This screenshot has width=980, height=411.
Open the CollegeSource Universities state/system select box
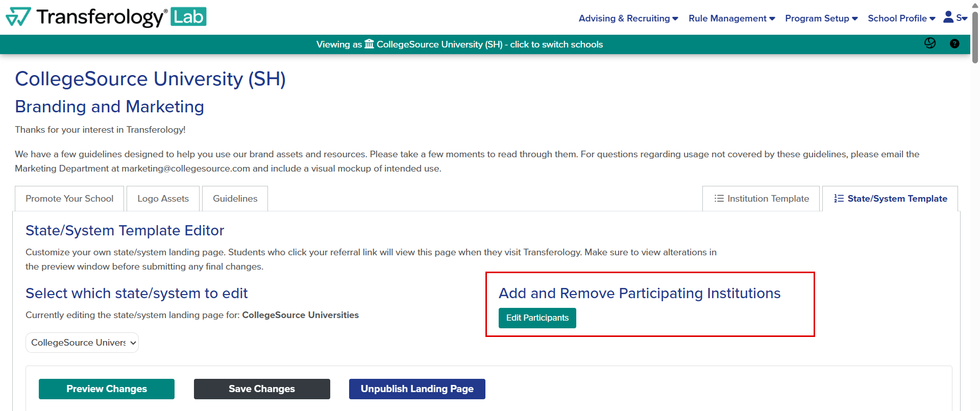pos(82,343)
